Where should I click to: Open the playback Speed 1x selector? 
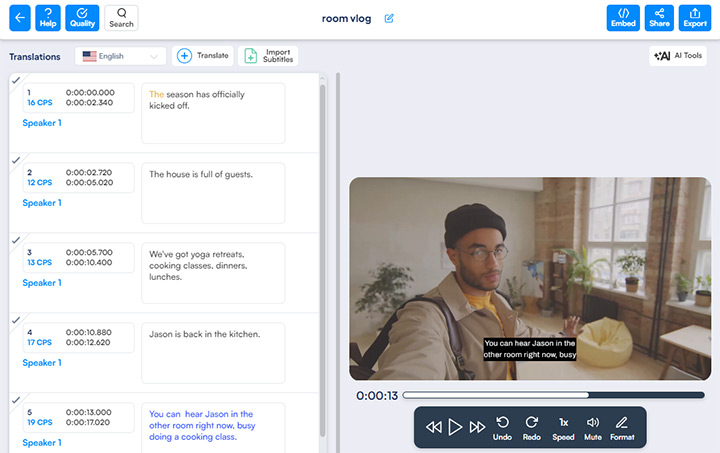coord(563,427)
